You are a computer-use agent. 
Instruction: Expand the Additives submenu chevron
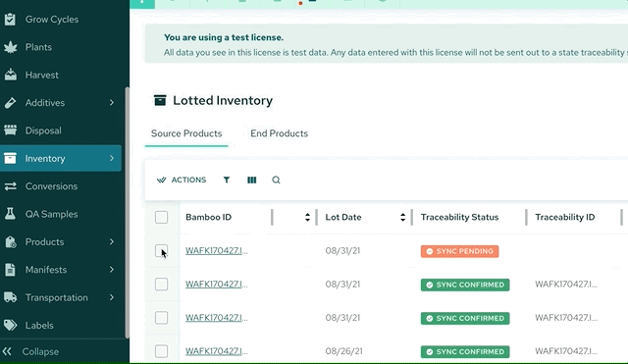112,103
